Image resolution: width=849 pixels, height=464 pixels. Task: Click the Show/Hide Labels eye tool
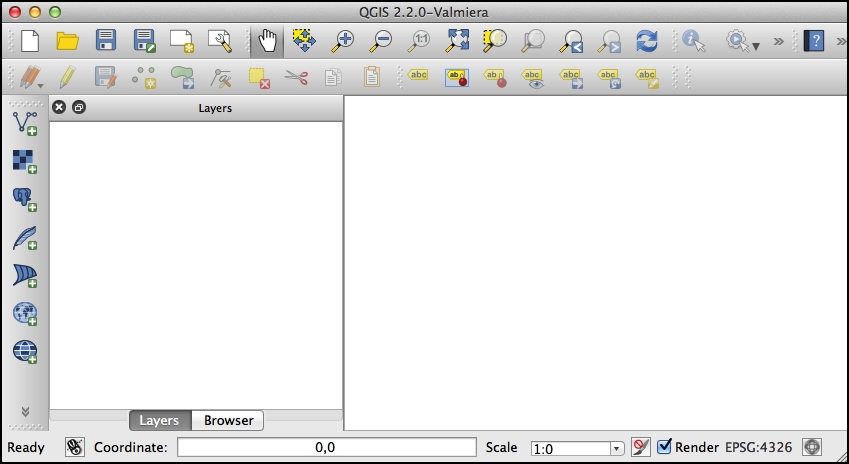point(533,78)
